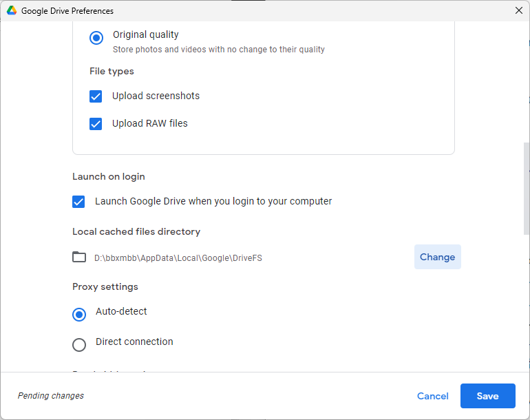530x420 pixels.
Task: Save the preference changes
Action: 487,396
